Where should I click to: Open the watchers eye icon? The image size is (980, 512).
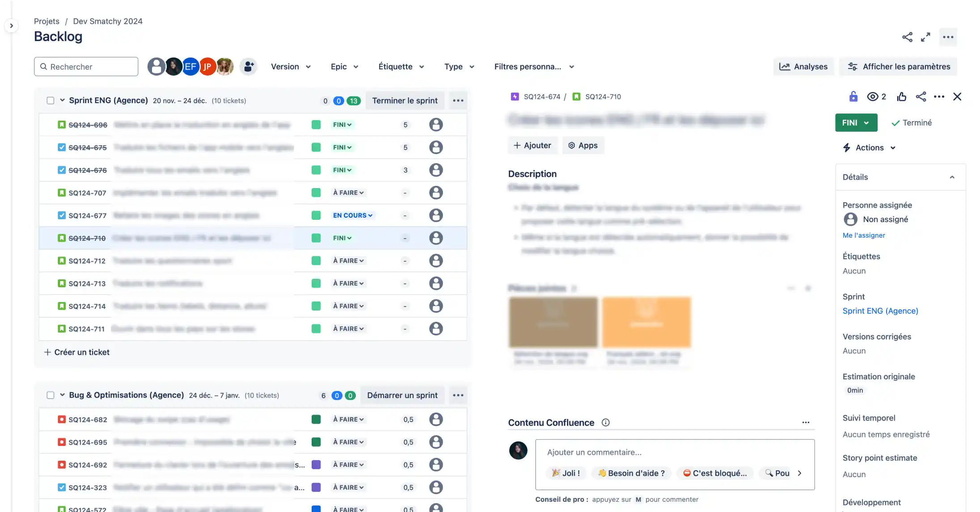tap(872, 97)
